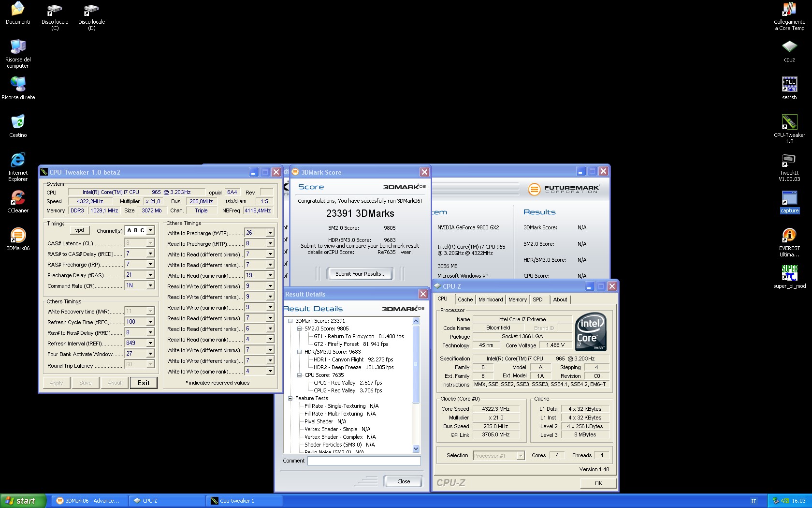Select GT1 - Return To Proxycon row
Viewport: 812px width, 508px height.
[x=359, y=336]
